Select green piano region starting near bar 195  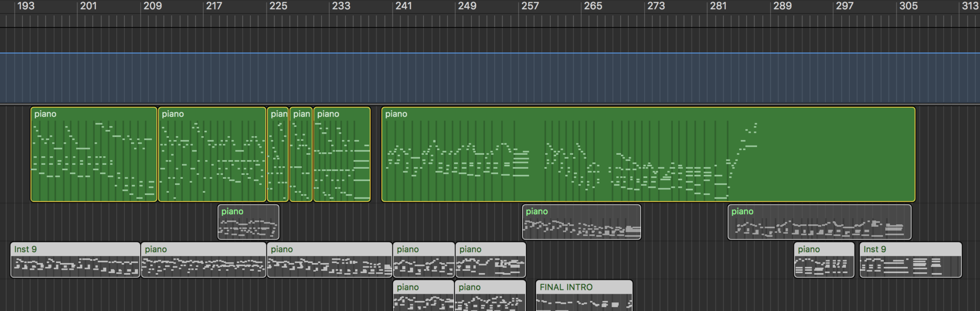94,154
